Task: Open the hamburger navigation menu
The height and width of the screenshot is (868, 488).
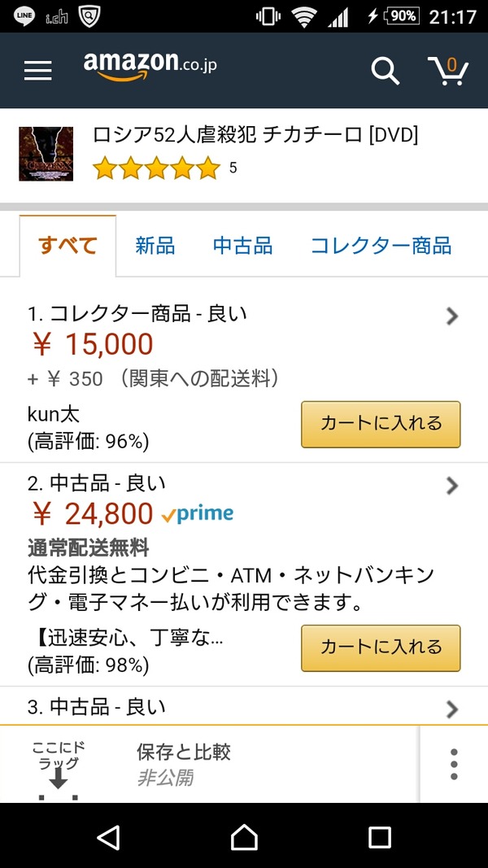Action: (x=37, y=71)
